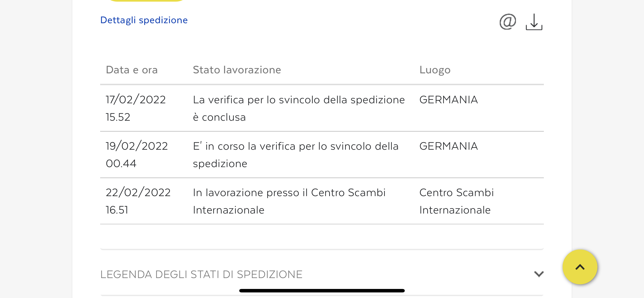Click the email @ icon
644x298 pixels.
tap(507, 22)
